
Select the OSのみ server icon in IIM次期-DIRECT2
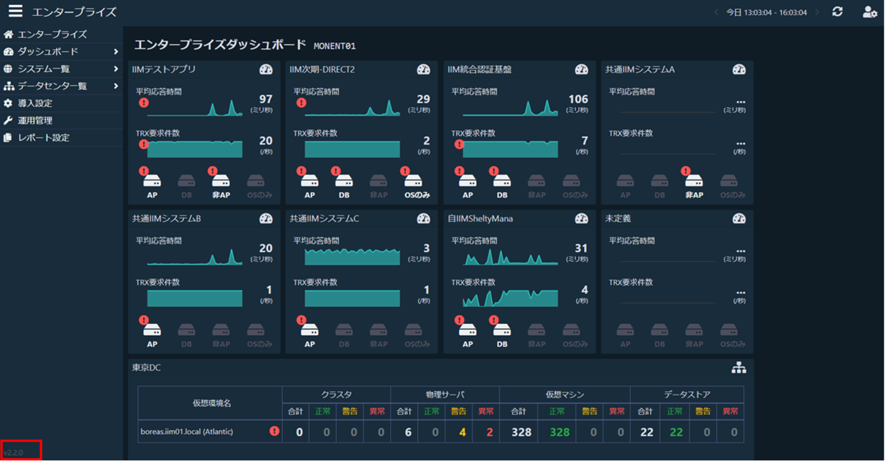tap(413, 181)
